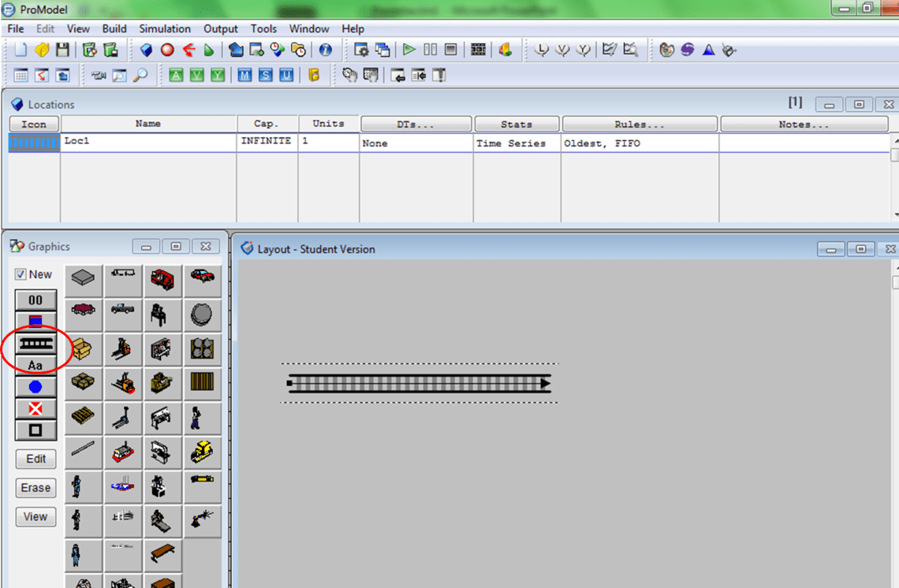
Task: Click the Save disk icon in toolbar
Action: [62, 50]
